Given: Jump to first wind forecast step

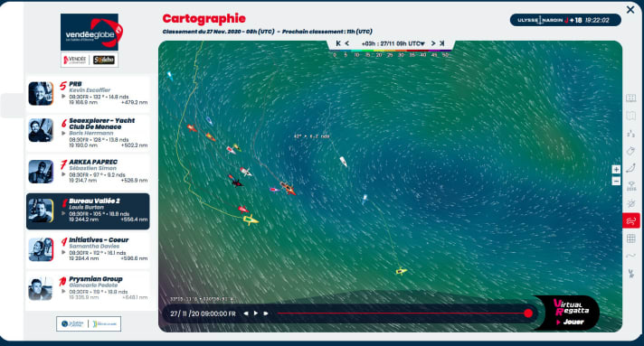Looking at the screenshot, I should [x=338, y=43].
